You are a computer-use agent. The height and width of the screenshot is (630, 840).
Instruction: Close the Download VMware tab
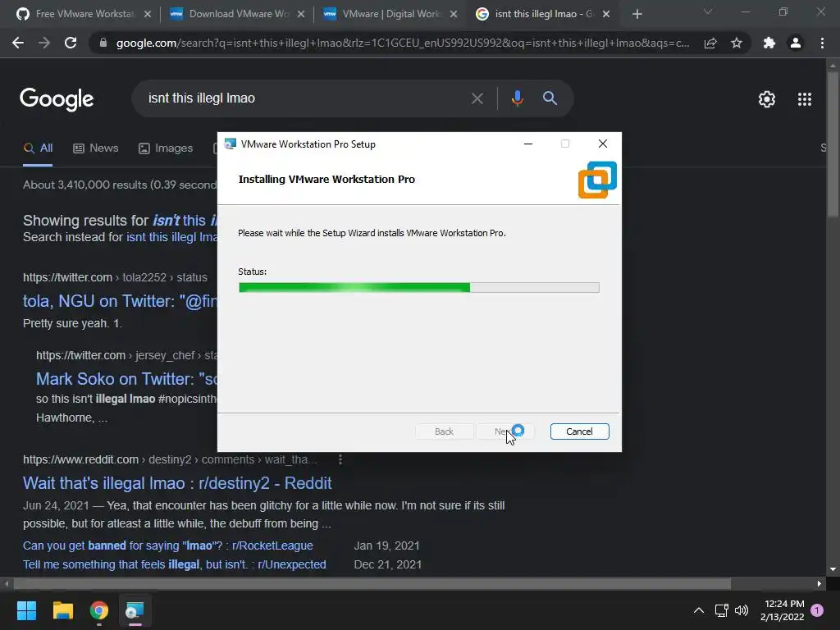[x=301, y=14]
